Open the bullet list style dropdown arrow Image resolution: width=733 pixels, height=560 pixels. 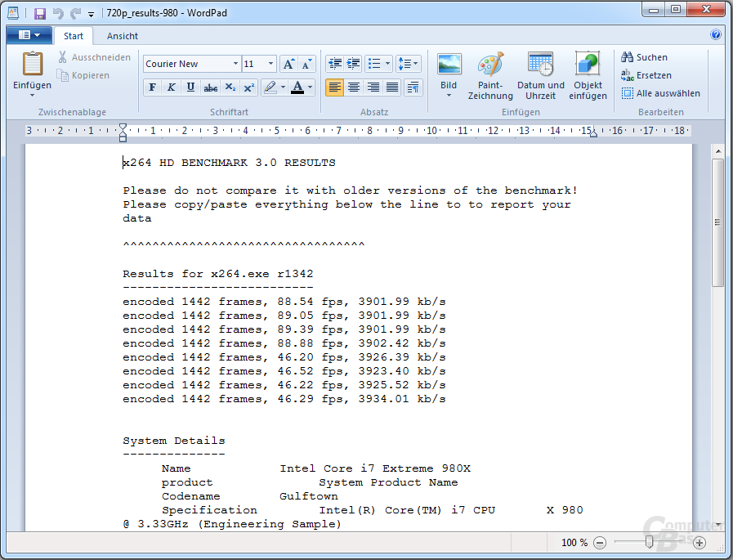coord(387,64)
